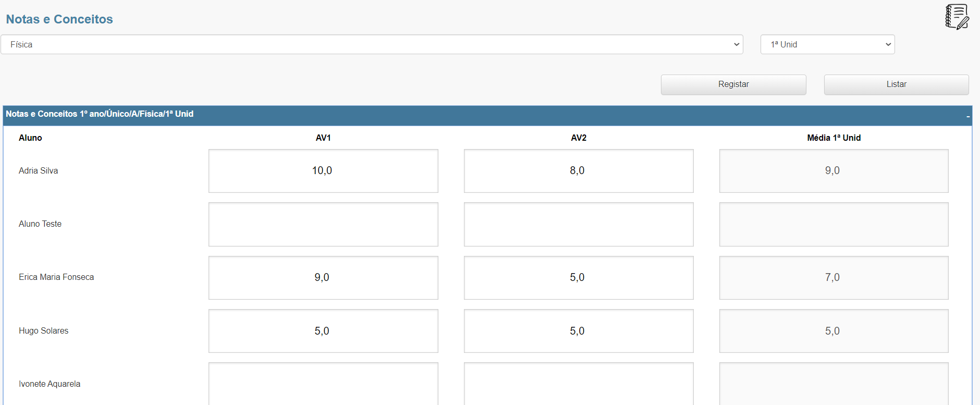
Task: Click the Listar button
Action: point(896,84)
